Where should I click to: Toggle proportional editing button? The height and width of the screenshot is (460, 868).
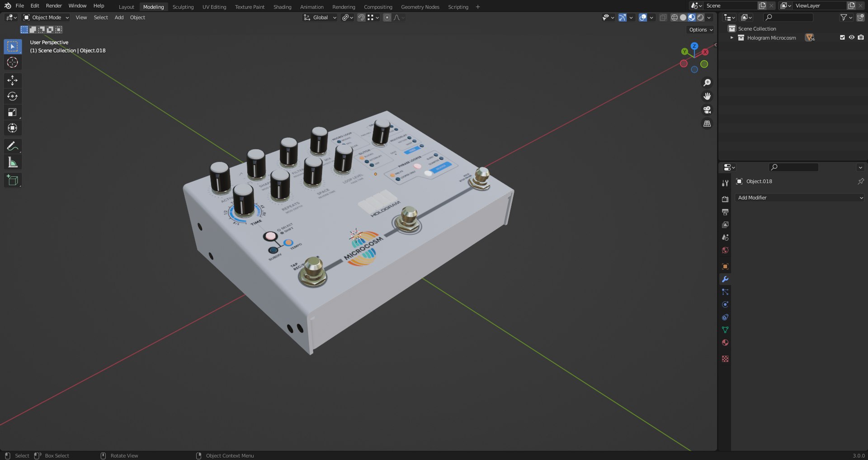[x=387, y=18]
